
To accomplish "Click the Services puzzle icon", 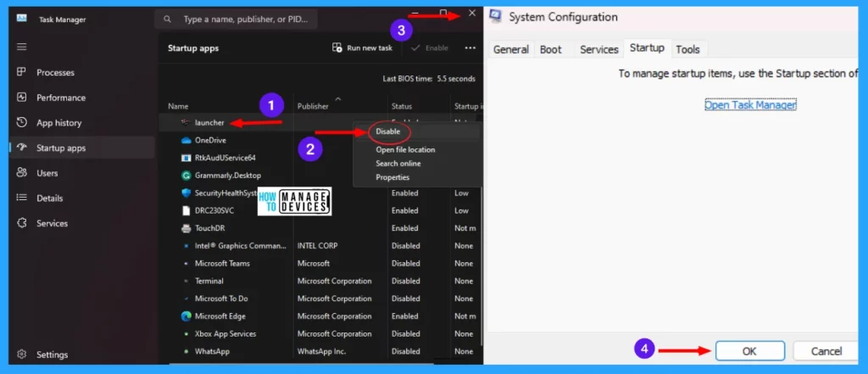I will point(21,223).
